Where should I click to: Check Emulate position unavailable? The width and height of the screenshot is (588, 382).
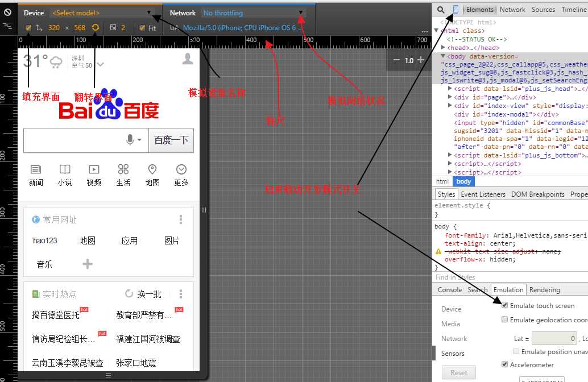[x=516, y=351]
